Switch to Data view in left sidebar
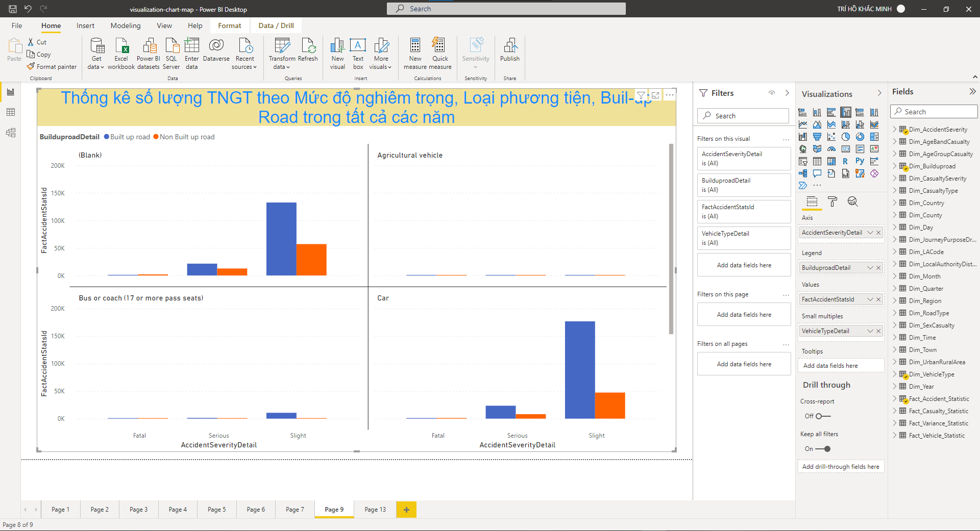Screen dimensions: 980x531 coord(11,112)
